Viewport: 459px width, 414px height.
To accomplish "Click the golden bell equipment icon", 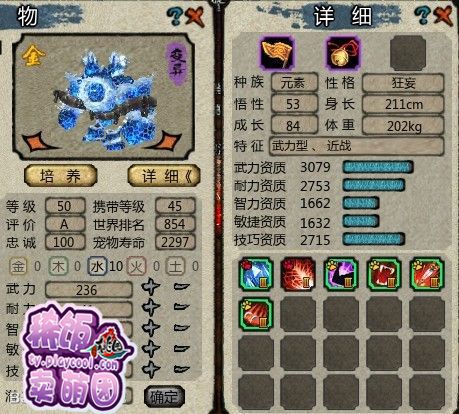I will [343, 53].
